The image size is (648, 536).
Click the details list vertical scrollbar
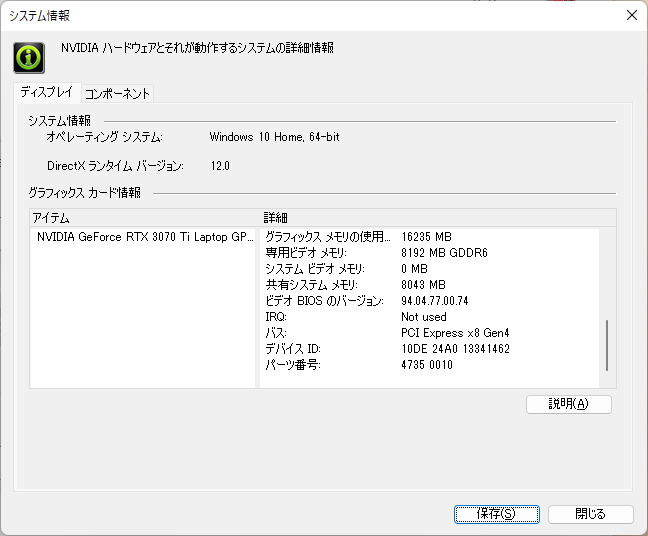click(x=607, y=345)
